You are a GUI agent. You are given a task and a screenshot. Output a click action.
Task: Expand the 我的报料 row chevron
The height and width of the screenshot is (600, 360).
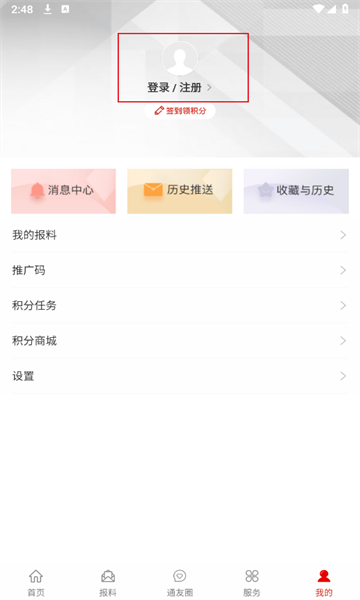pos(343,235)
